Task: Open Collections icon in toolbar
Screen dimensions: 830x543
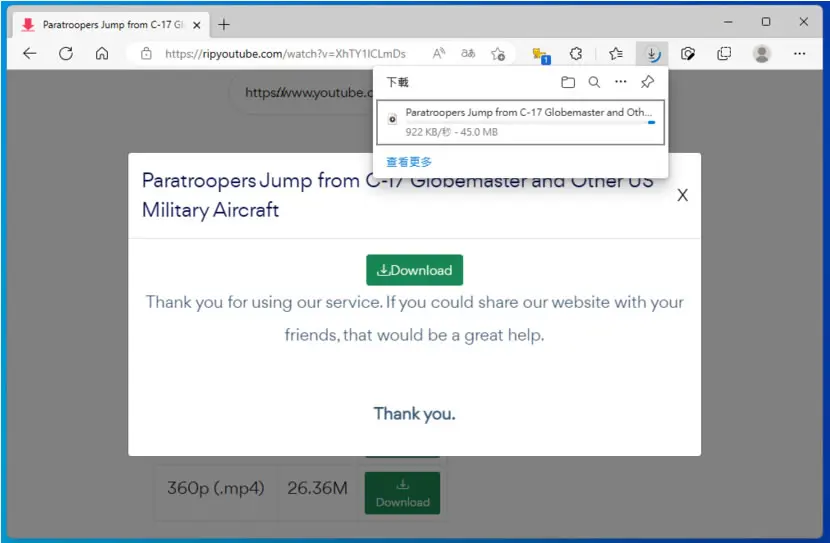Action: coord(724,53)
